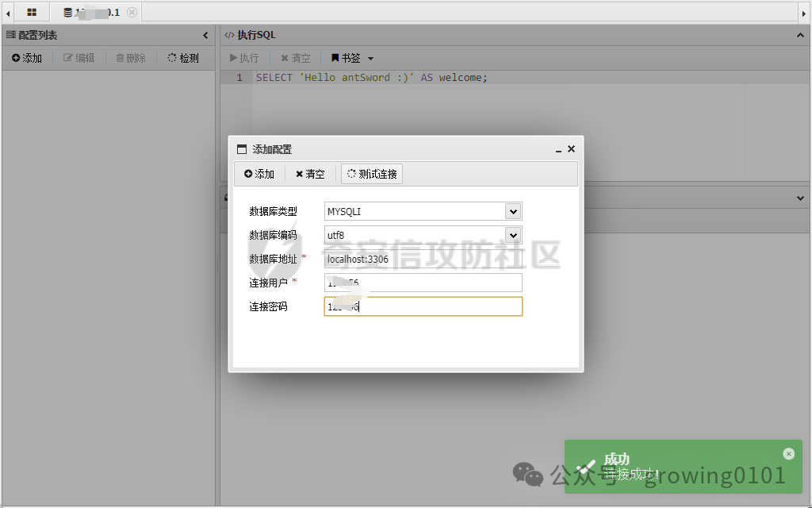Image resolution: width=812 pixels, height=508 pixels.
Task: Click tab bar right scroll arrow
Action: coord(804,13)
